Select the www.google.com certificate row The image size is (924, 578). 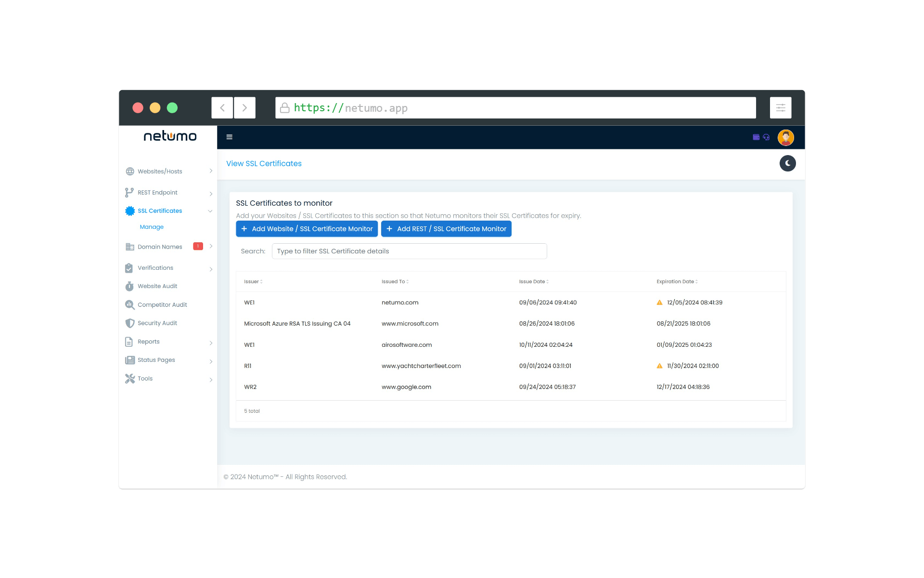[x=511, y=387]
